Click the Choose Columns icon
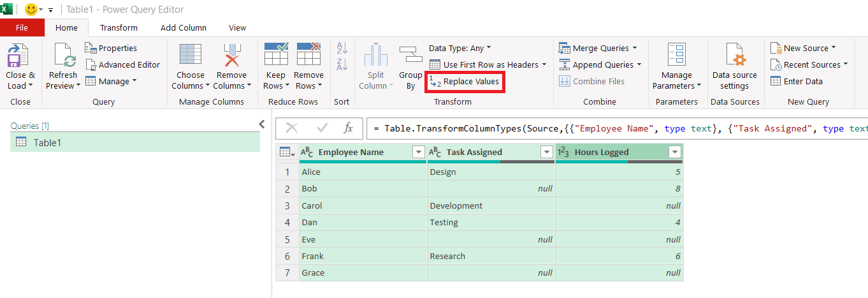The image size is (868, 298). pos(191,56)
